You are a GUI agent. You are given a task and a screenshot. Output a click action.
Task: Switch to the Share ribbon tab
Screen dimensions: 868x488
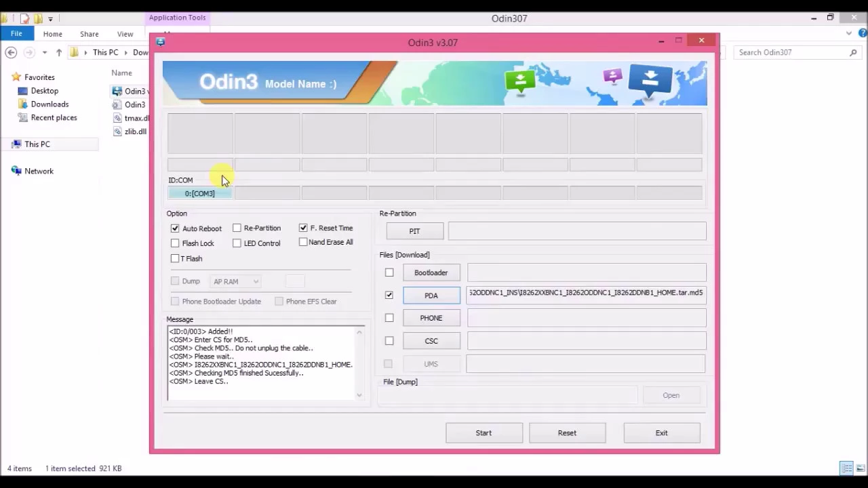pyautogui.click(x=89, y=34)
